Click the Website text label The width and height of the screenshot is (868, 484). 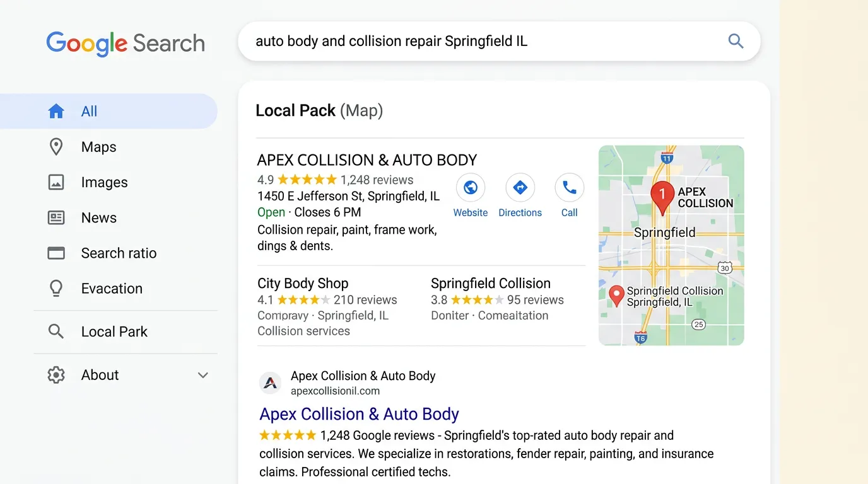tap(471, 213)
